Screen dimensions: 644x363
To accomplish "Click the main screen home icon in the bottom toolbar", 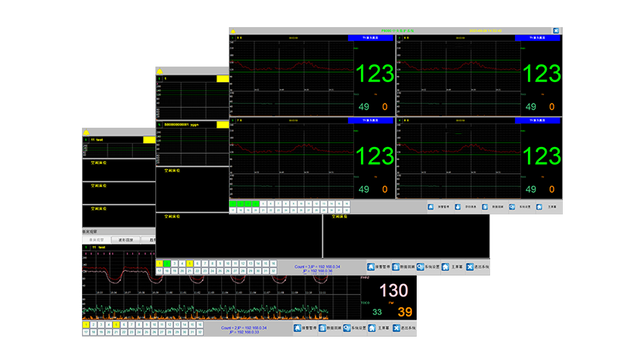I will tap(372, 328).
